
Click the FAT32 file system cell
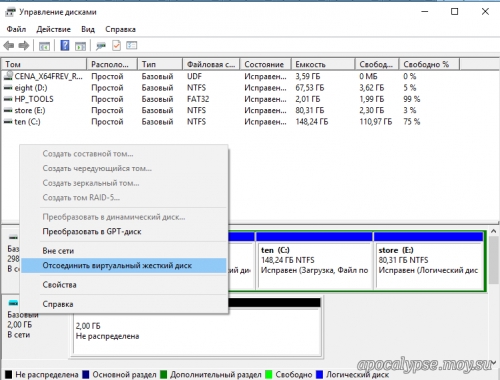tap(198, 99)
